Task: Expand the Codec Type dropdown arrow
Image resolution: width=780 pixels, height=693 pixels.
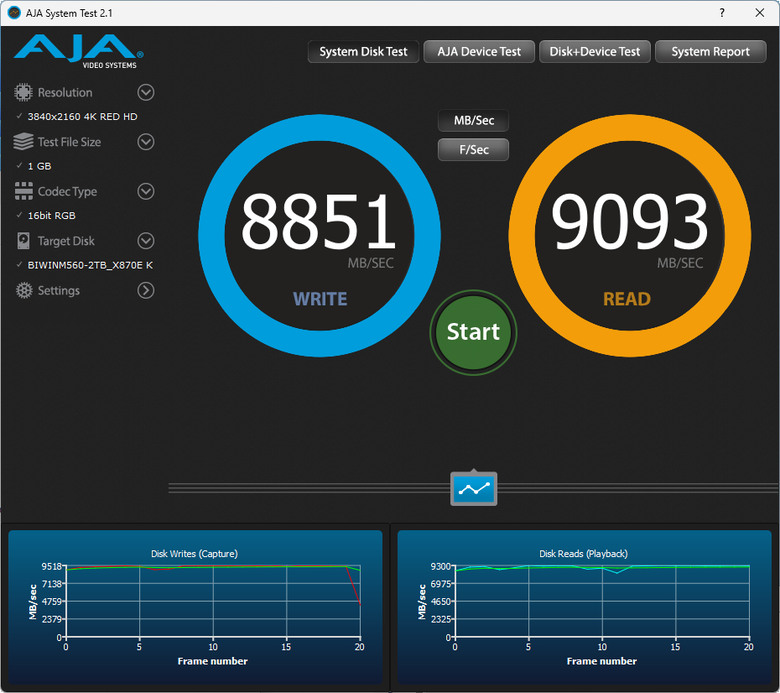Action: [146, 191]
